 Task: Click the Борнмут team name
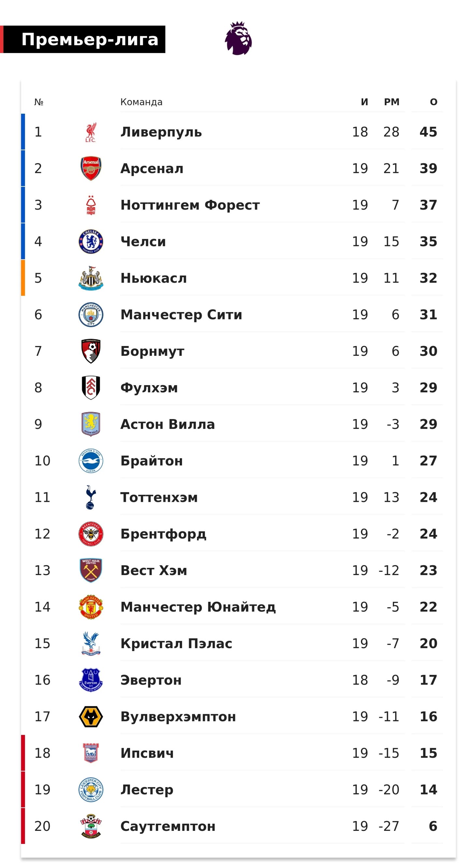152,351
